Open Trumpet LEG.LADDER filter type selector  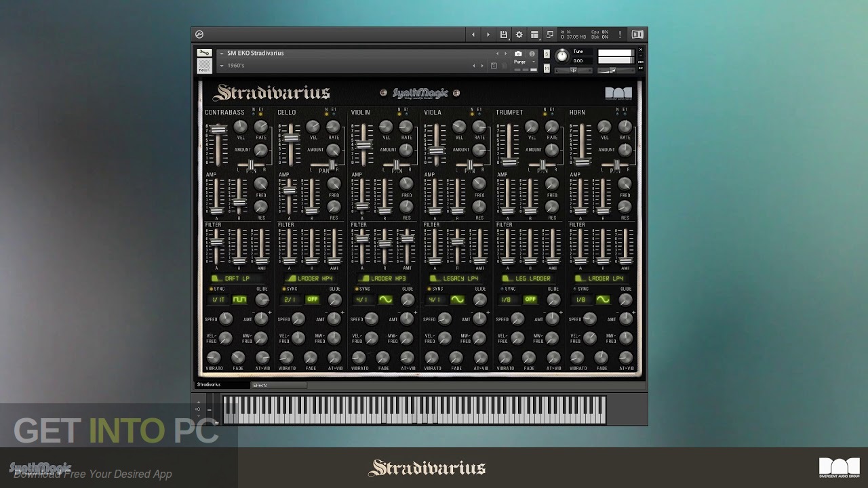coord(530,279)
